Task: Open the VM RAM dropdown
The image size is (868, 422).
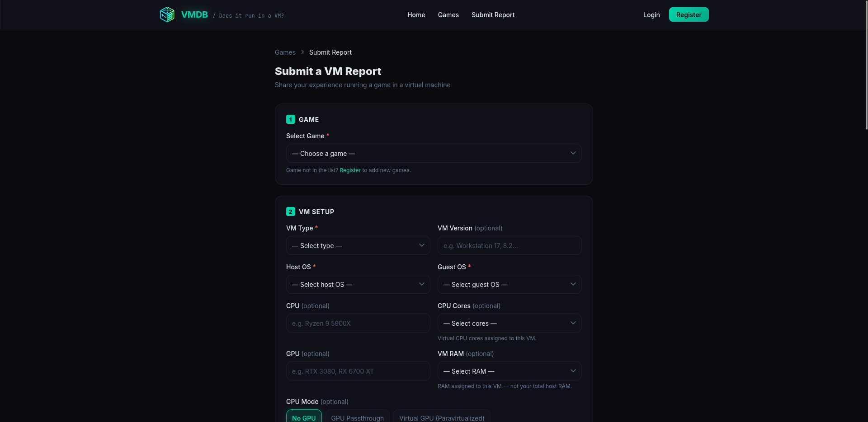Action: [509, 371]
